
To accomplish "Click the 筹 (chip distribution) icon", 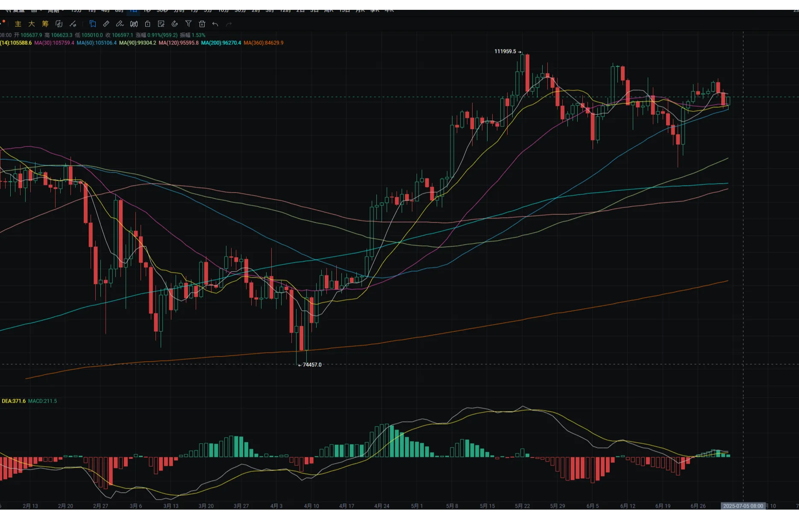I will [45, 24].
